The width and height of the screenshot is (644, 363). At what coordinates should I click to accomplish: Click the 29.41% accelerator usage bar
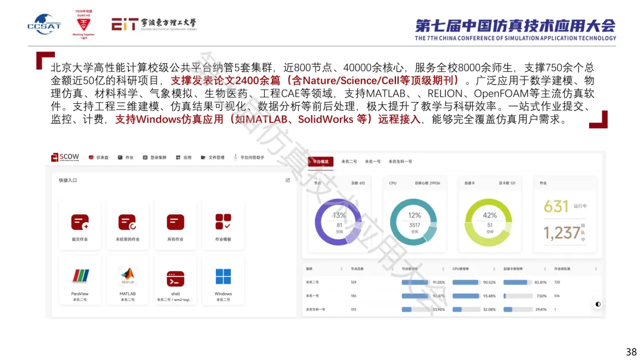pos(518,309)
